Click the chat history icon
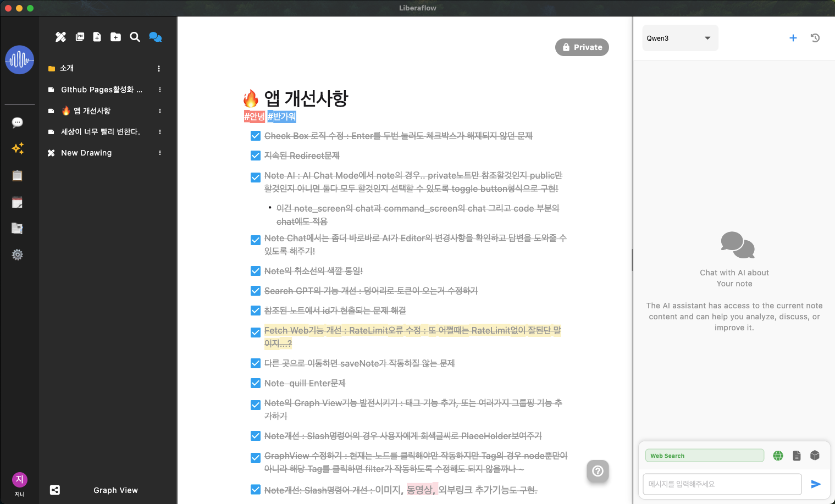Screen dimensions: 835x504 (815, 38)
